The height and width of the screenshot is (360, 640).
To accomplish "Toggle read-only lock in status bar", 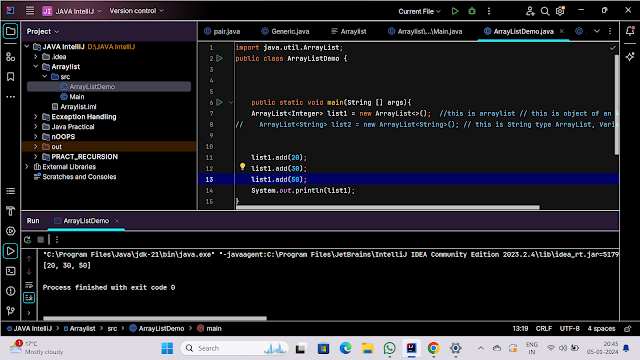I will pos(628,329).
